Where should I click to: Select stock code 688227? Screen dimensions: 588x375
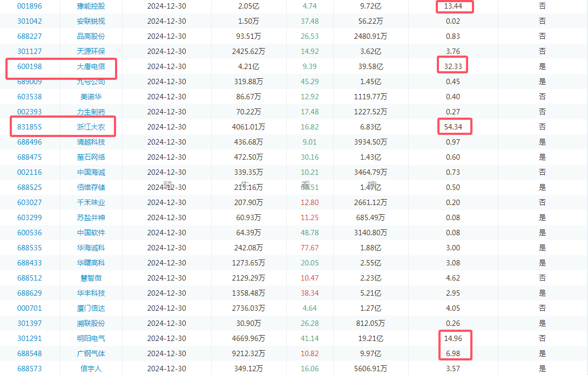click(29, 36)
